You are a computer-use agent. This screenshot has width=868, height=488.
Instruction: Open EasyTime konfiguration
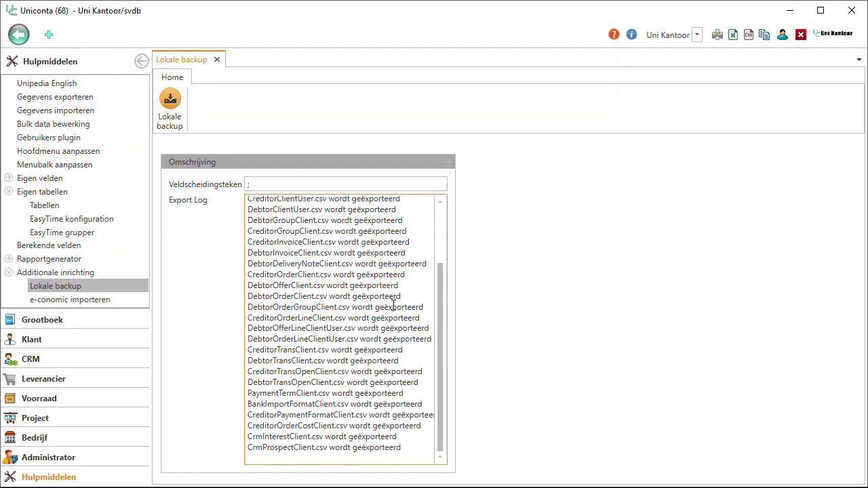tap(71, 219)
